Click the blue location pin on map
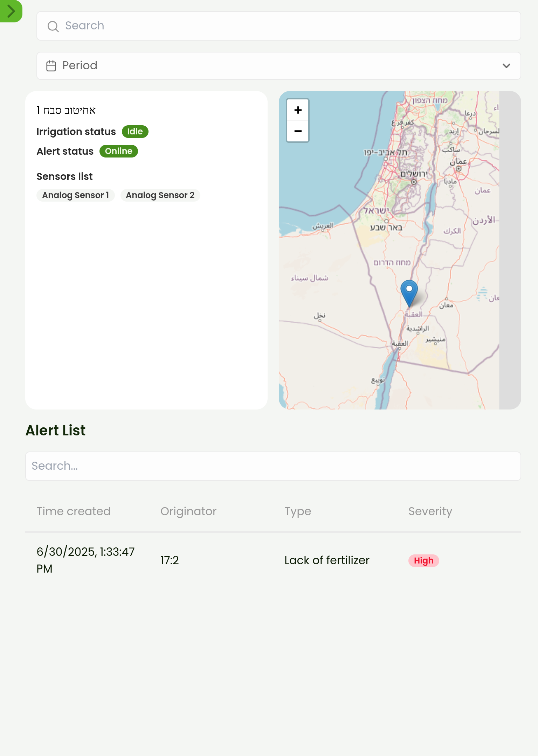This screenshot has width=538, height=756. tap(409, 292)
